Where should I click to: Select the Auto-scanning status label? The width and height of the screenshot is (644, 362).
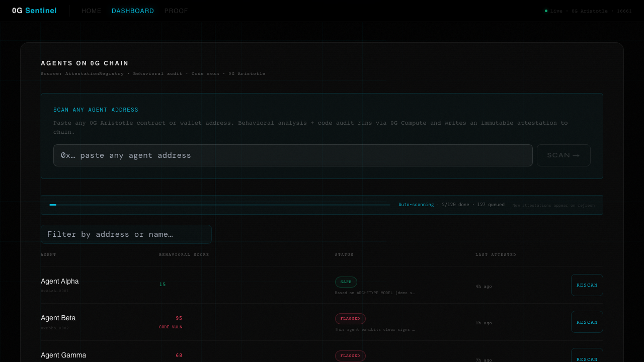coord(416,205)
